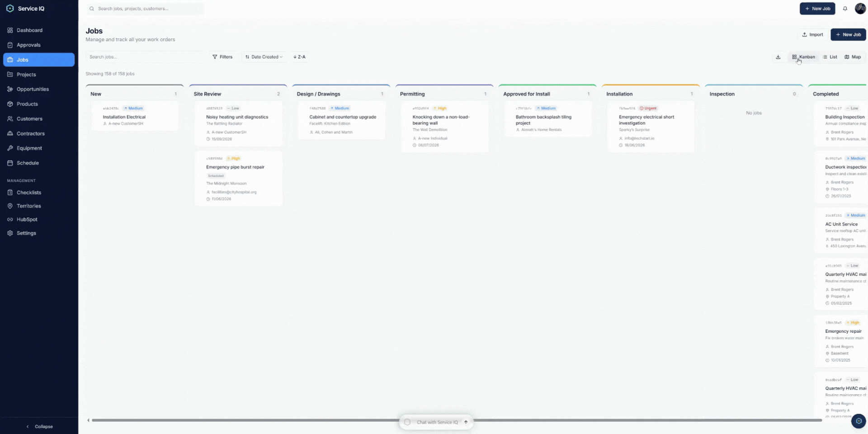Click the download jobs icon
The image size is (868, 434).
click(x=778, y=57)
